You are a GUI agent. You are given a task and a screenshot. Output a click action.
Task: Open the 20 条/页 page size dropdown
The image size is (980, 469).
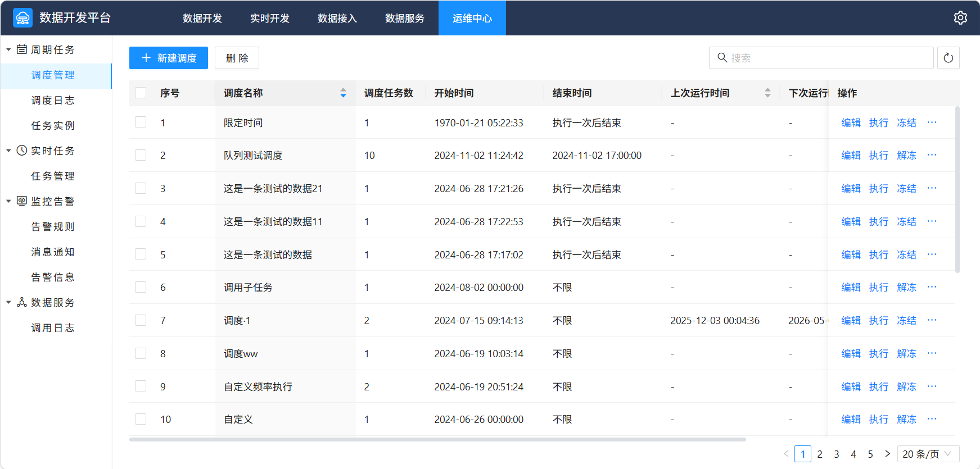pyautogui.click(x=928, y=454)
